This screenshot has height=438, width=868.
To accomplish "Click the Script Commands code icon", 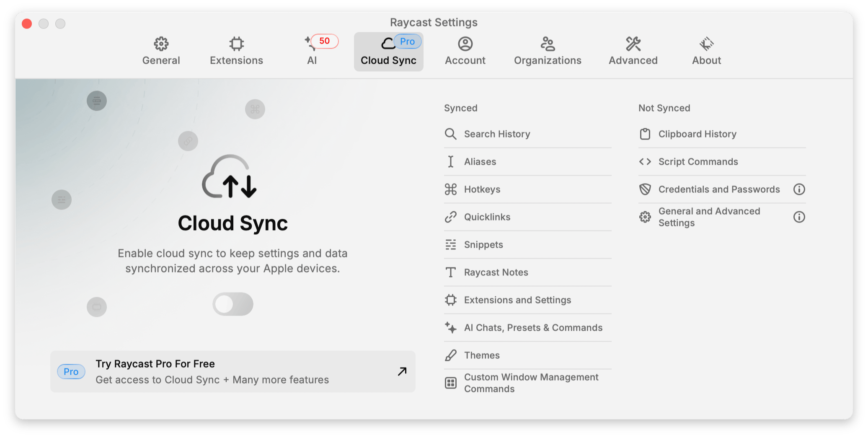I will (645, 162).
